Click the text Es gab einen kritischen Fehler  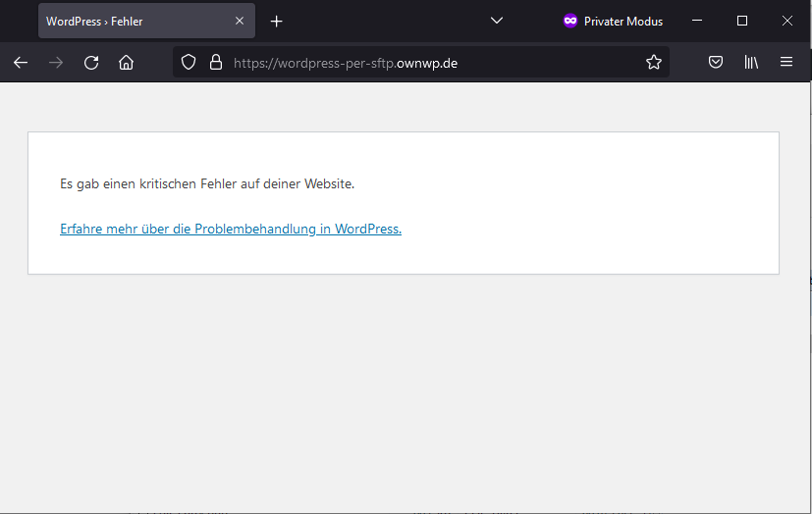click(207, 183)
